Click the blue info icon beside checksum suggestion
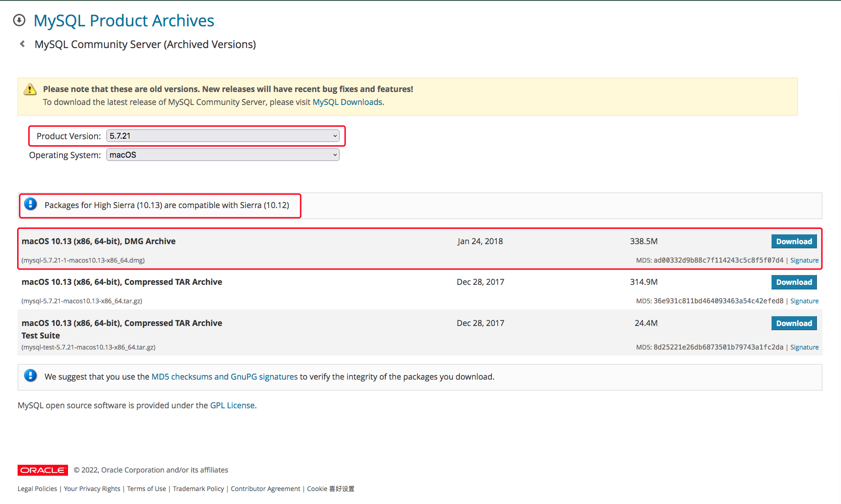Screen dimensions: 841x504 tap(31, 375)
